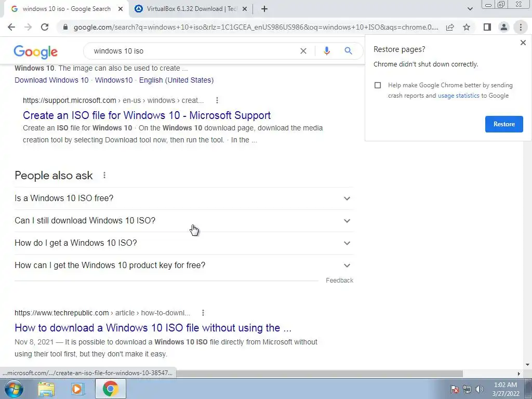Click the address bar URL
Image resolution: width=532 pixels, height=399 pixels.
click(x=256, y=27)
